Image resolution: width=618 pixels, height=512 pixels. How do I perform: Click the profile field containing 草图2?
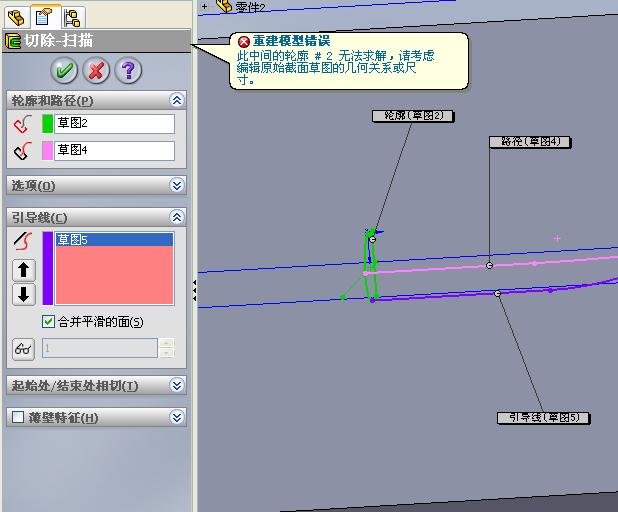(114, 124)
